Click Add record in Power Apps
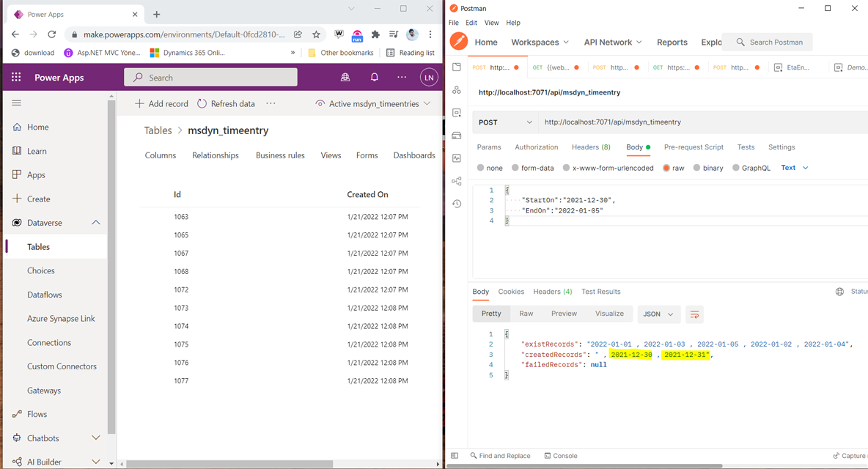868x469 pixels. click(161, 103)
